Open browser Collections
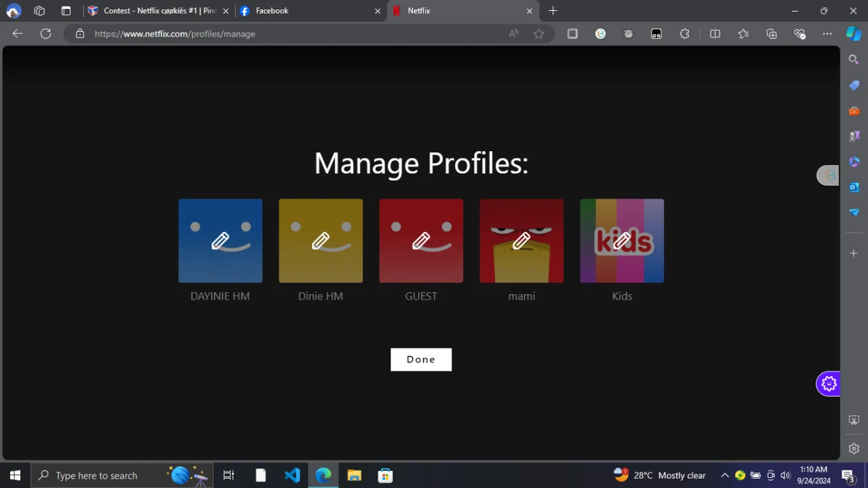868x488 pixels. point(772,34)
